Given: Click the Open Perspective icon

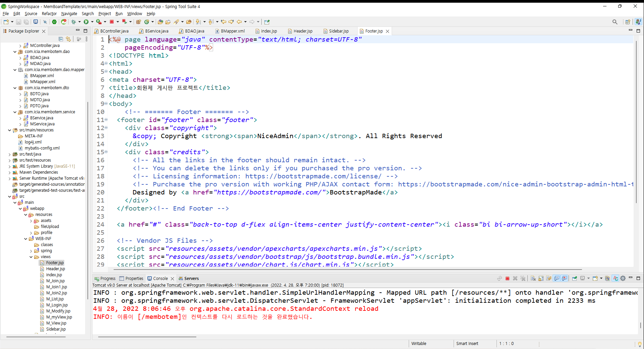Looking at the screenshot, I should point(628,22).
